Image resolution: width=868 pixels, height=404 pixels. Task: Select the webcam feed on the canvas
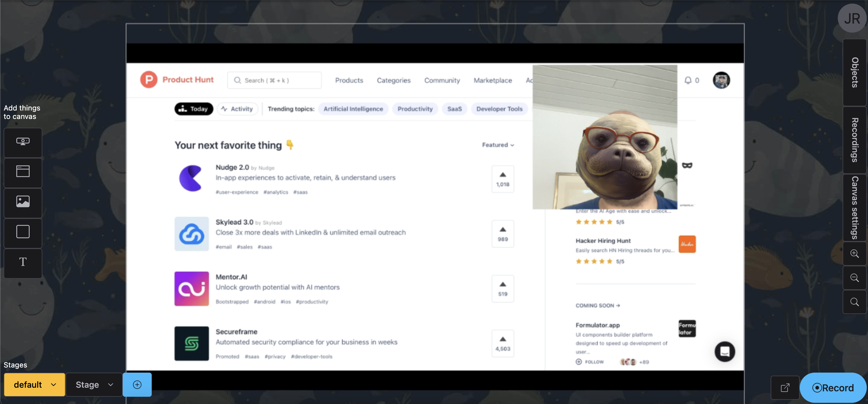[x=605, y=137]
